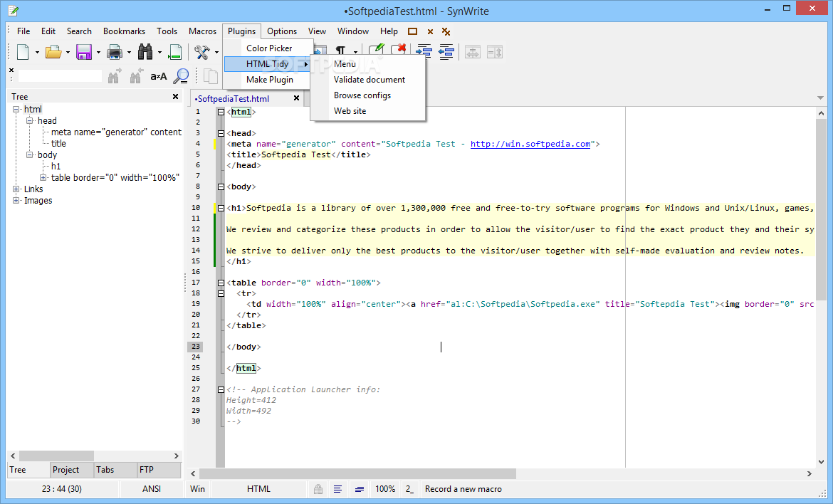Expand the Images node in tree
This screenshot has width=833, height=504.
[16, 200]
